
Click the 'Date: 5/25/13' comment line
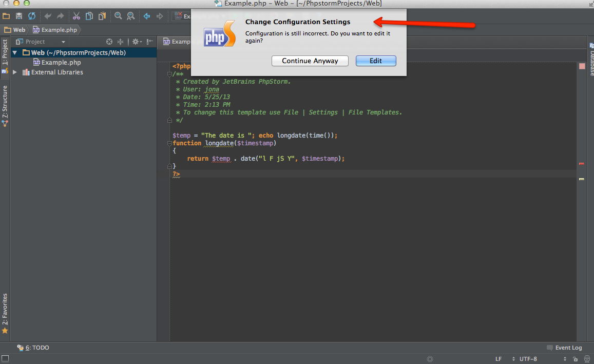click(203, 97)
